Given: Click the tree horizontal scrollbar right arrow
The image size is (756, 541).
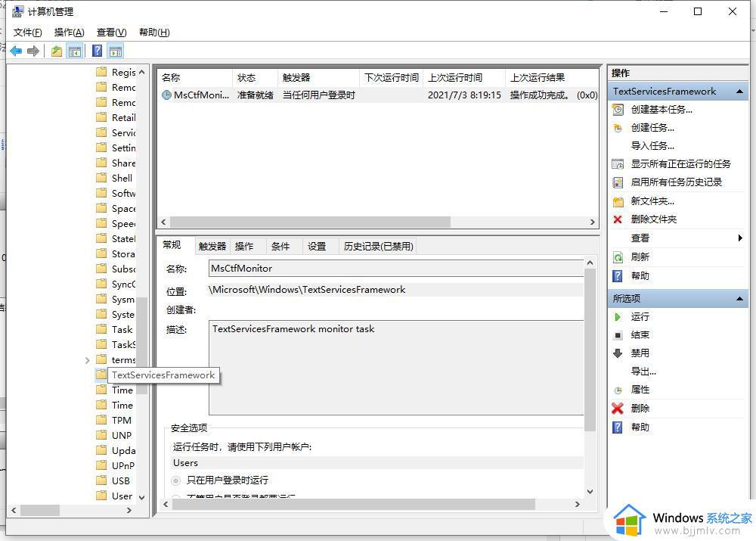Looking at the screenshot, I should point(129,510).
